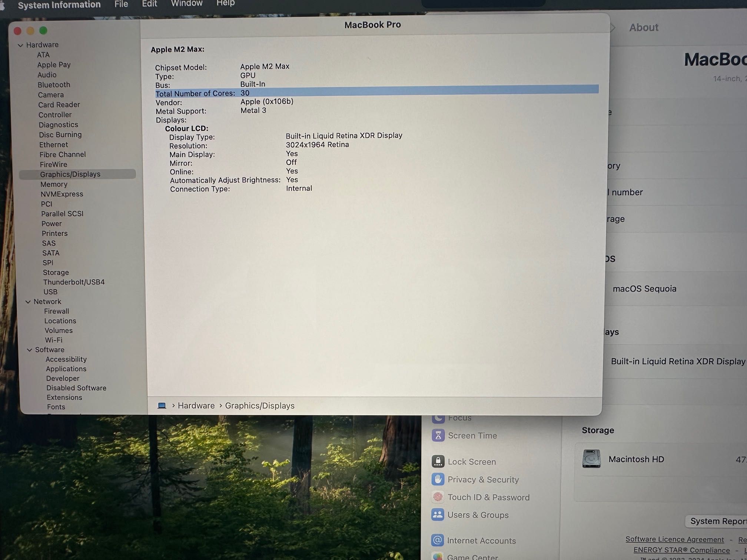Image resolution: width=747 pixels, height=560 pixels.
Task: Open the Edit menu
Action: pyautogui.click(x=150, y=4)
